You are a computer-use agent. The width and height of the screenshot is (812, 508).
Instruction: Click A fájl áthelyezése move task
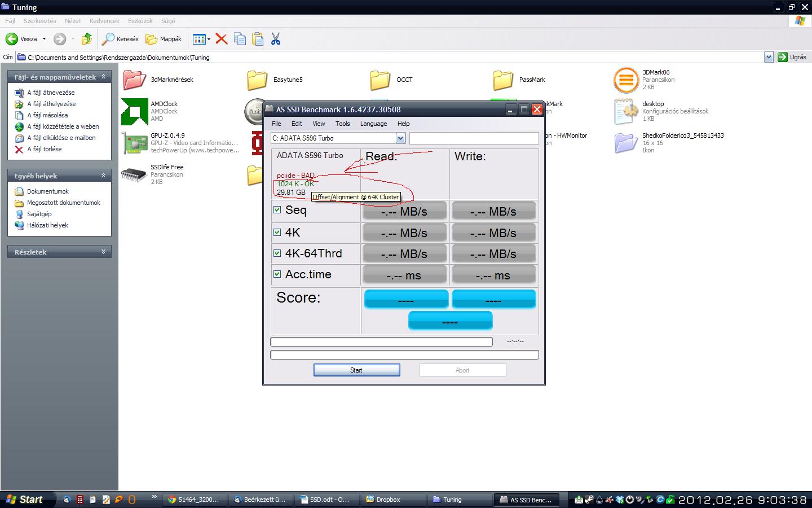point(51,104)
